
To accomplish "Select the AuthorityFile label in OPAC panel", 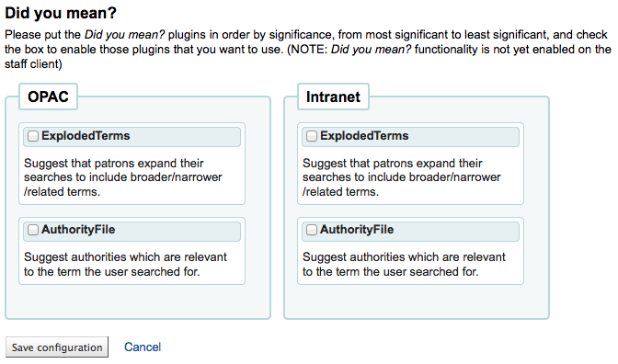I will [x=78, y=230].
